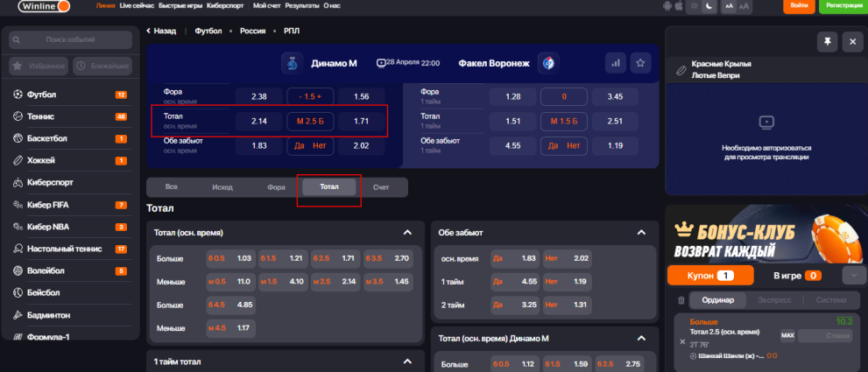Pin the video broadcast panel
868x372 pixels.
coord(827,41)
